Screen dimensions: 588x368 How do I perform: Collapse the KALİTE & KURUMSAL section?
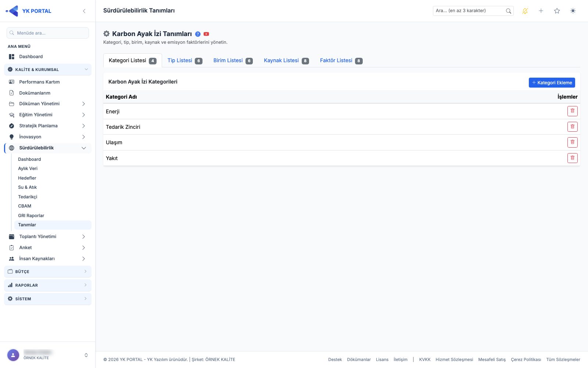pyautogui.click(x=48, y=70)
